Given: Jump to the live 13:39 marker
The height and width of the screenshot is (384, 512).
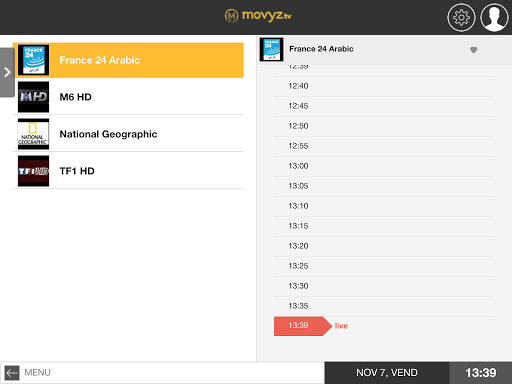Looking at the screenshot, I should tap(303, 326).
